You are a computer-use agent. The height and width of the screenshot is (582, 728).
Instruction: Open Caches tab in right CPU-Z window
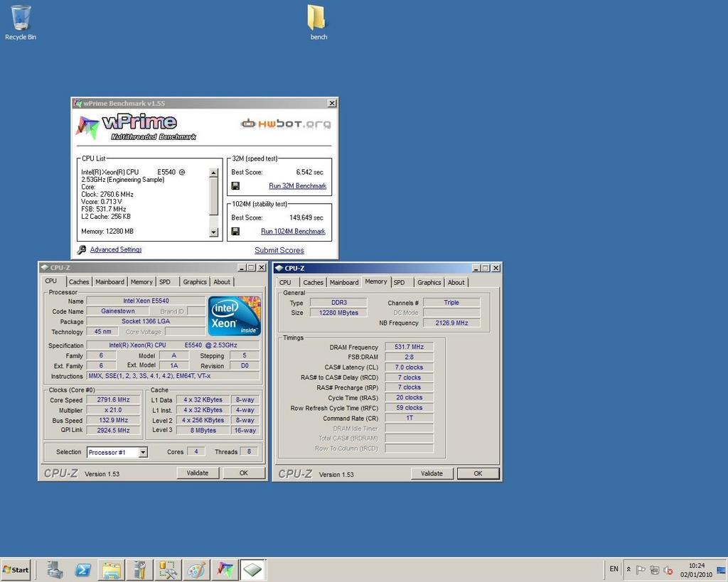click(314, 282)
